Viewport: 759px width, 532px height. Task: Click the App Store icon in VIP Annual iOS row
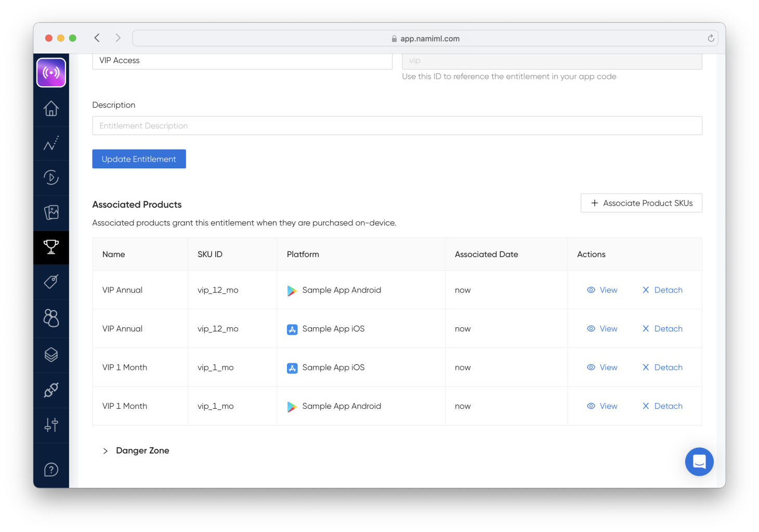(x=292, y=329)
